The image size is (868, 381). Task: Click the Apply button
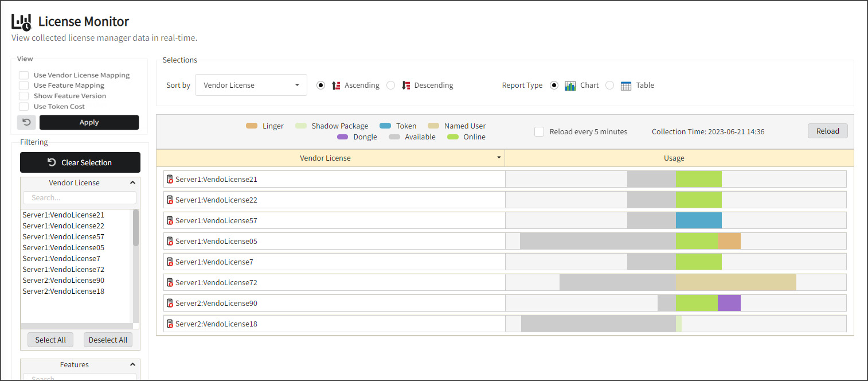point(89,122)
